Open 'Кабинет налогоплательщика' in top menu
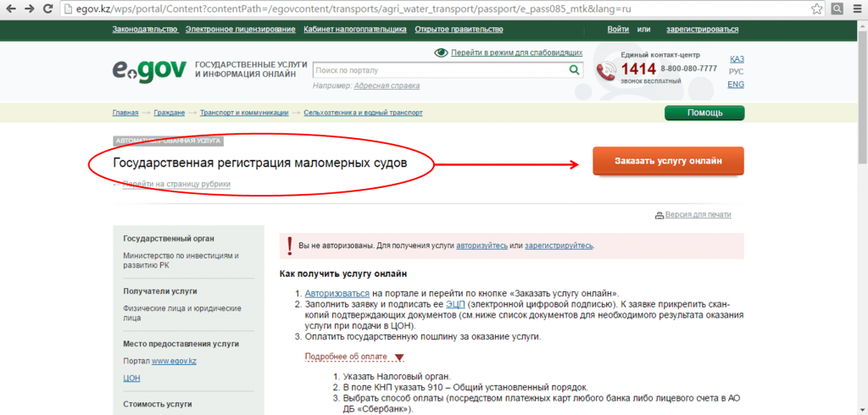Image resolution: width=868 pixels, height=415 pixels. (355, 30)
